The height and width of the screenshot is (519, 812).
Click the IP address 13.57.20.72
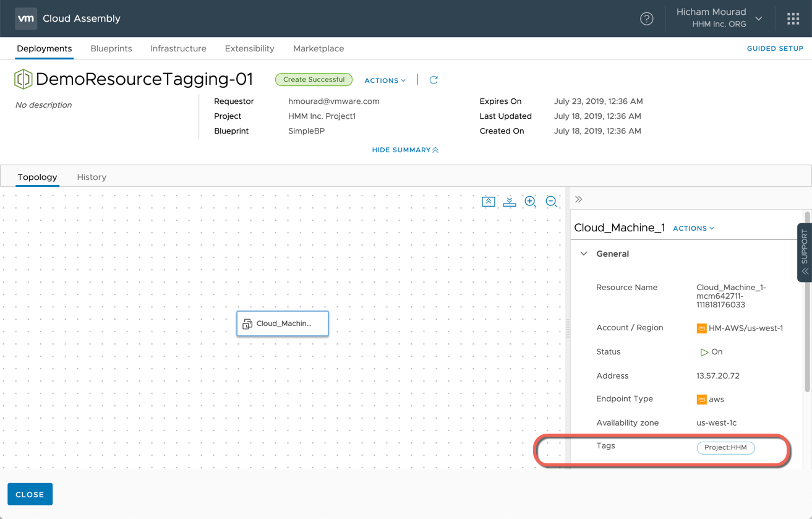[x=718, y=376]
